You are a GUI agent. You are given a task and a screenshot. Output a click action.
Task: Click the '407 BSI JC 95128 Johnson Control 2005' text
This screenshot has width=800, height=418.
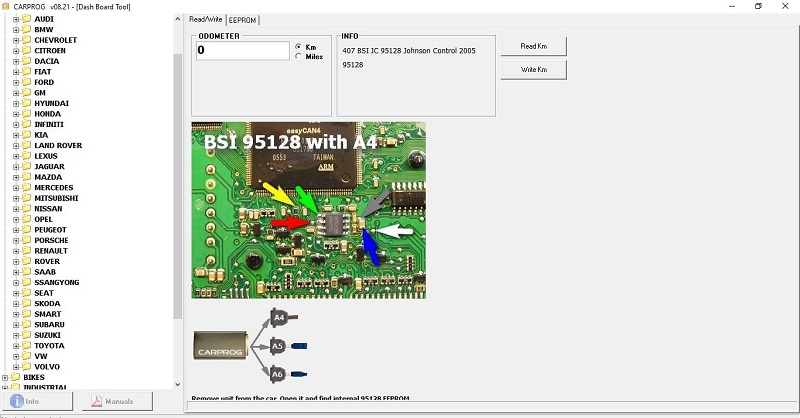409,51
